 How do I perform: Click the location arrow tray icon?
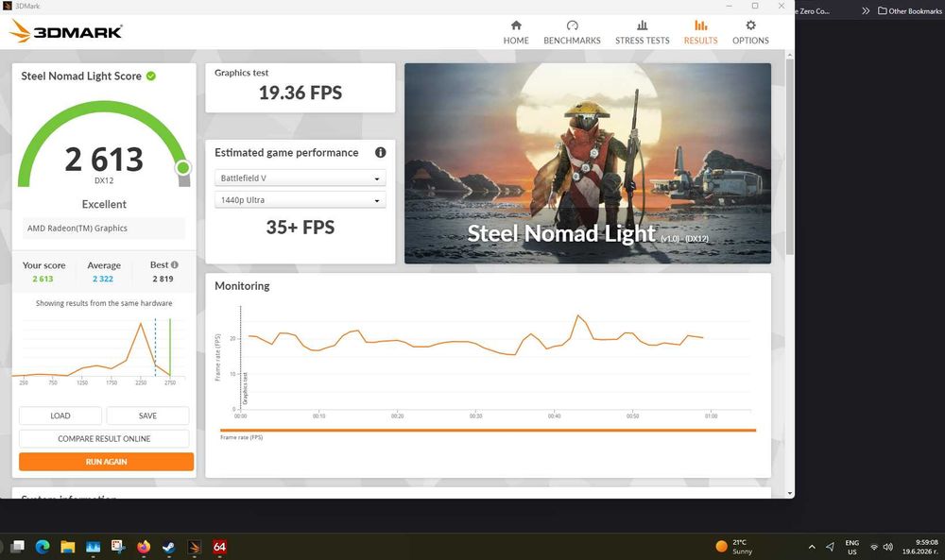click(830, 547)
